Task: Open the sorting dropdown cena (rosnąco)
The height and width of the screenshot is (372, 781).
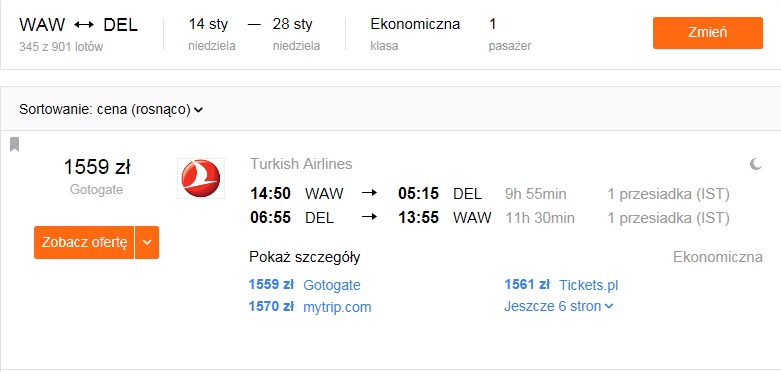Action: 111,109
